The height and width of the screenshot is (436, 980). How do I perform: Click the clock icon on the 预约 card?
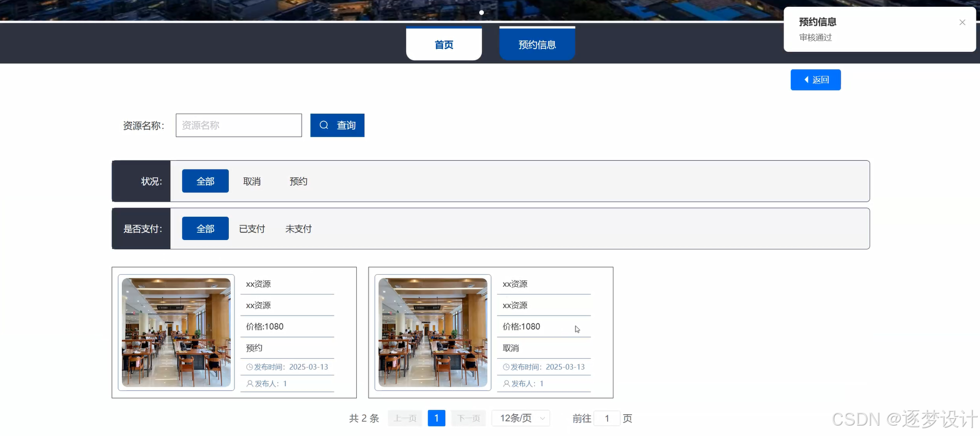click(249, 367)
